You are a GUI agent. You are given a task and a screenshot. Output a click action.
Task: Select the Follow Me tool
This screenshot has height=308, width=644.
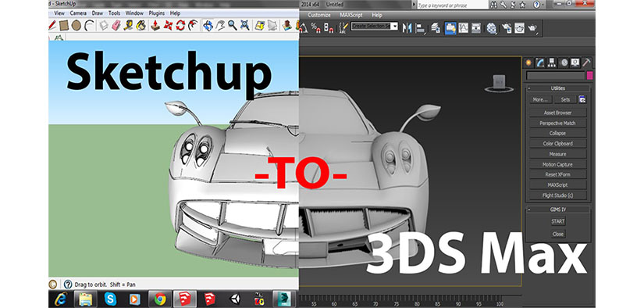point(193,26)
